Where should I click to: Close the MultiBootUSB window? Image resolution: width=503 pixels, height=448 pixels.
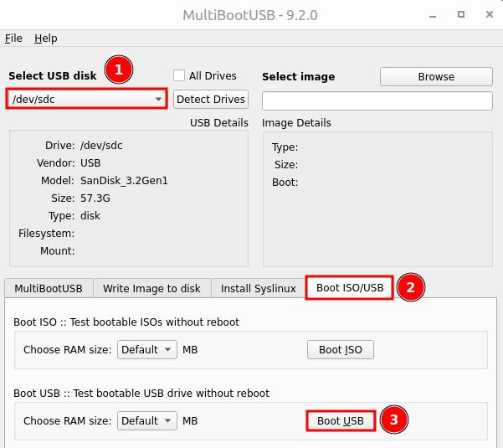point(490,14)
